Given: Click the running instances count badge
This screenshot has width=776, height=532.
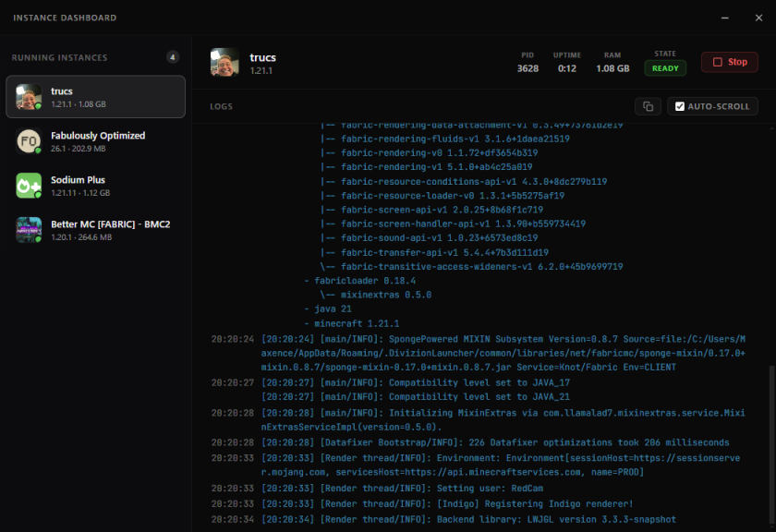Looking at the screenshot, I should pos(172,57).
